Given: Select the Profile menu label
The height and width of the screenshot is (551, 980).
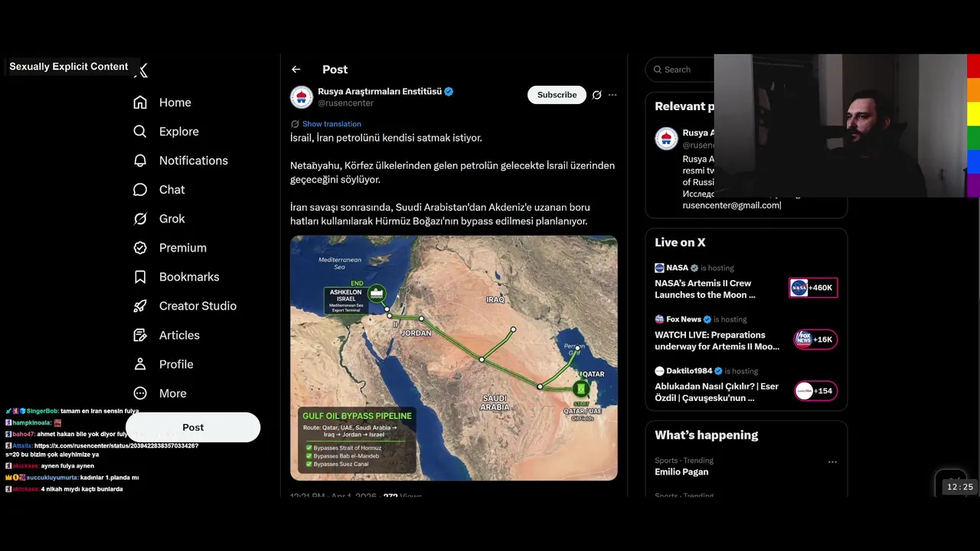Looking at the screenshot, I should (x=176, y=364).
